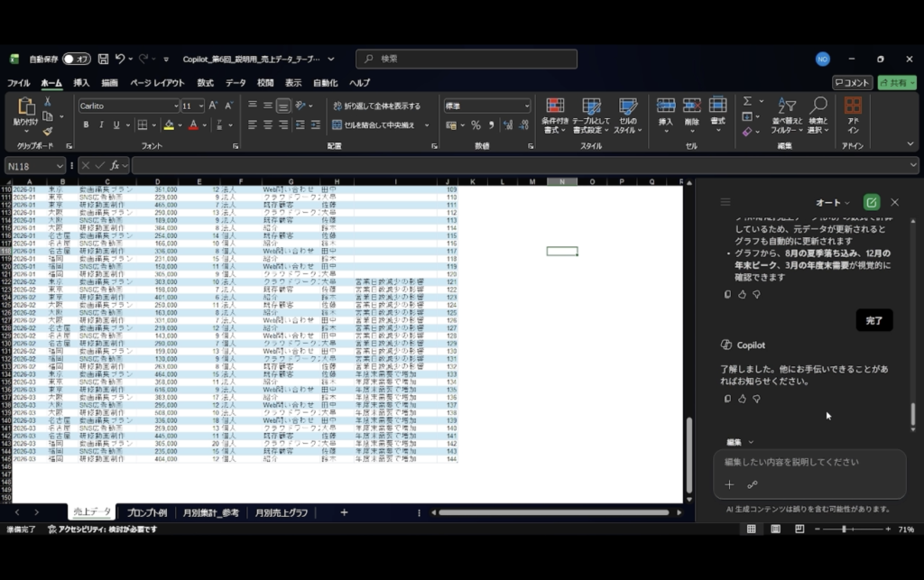Click the Decrease Font Size icon

tap(228, 106)
